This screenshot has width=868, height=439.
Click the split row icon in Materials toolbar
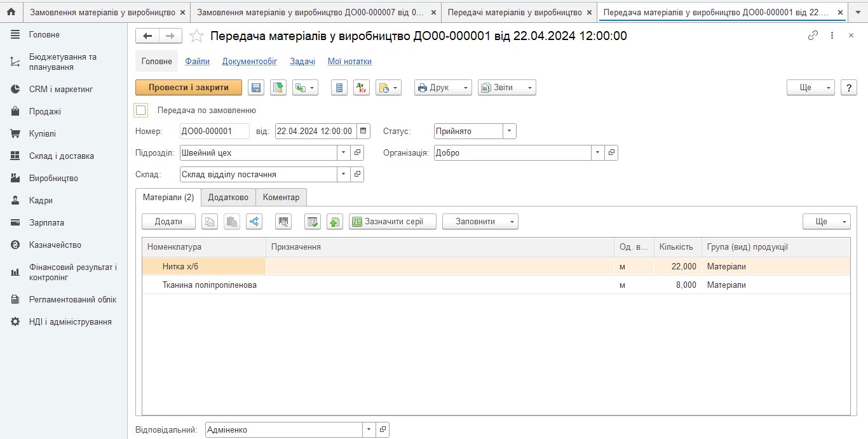pyautogui.click(x=254, y=221)
